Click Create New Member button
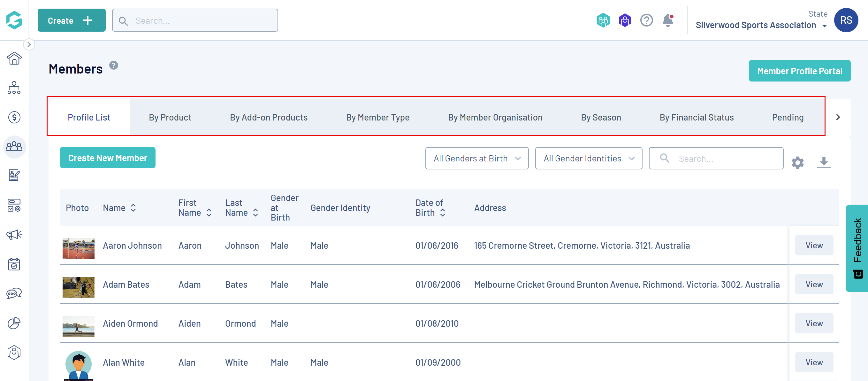The width and height of the screenshot is (868, 381). click(108, 158)
